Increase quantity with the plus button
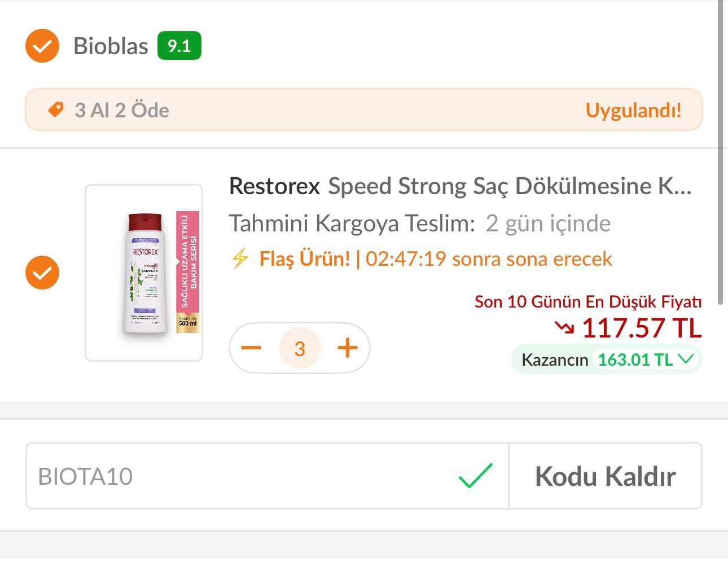The width and height of the screenshot is (728, 570). pyautogui.click(x=347, y=348)
